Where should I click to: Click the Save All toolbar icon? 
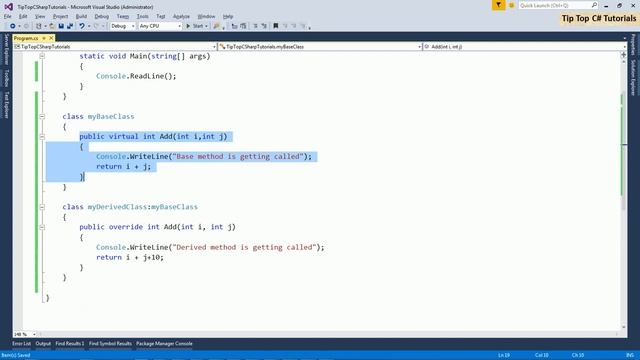[x=70, y=26]
